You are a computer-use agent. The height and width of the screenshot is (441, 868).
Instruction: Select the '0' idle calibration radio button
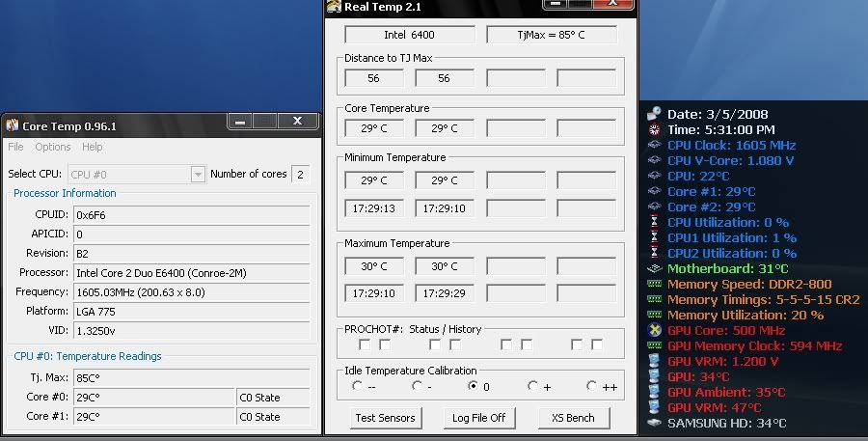coord(473,386)
